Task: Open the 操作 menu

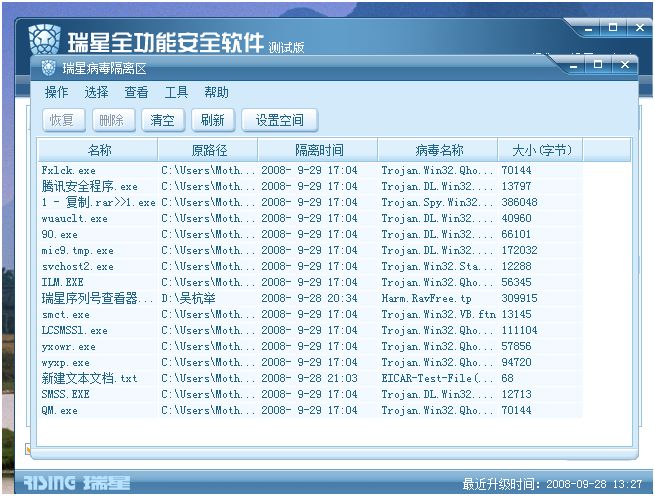Action: [x=56, y=92]
